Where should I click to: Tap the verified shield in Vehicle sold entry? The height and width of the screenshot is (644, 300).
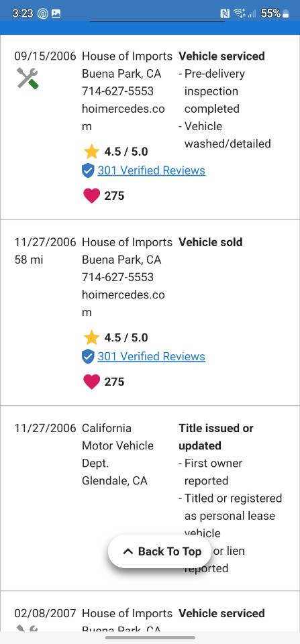coord(88,356)
